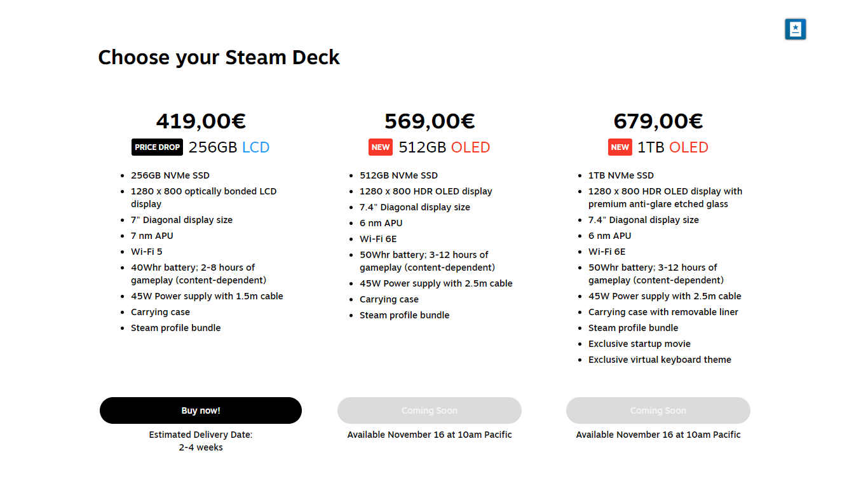Click the 419,00€ price heading
Viewport: 868px width, 488px height.
pos(201,121)
